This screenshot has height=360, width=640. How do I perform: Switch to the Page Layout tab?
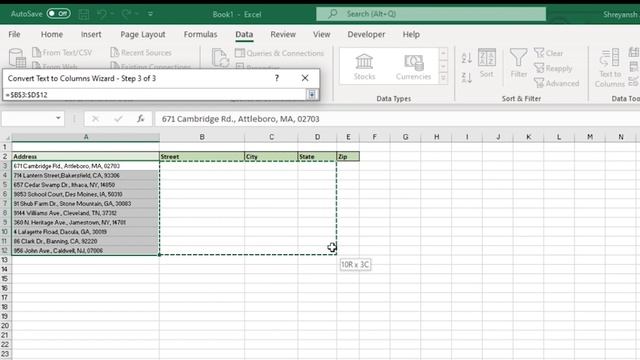(x=143, y=34)
